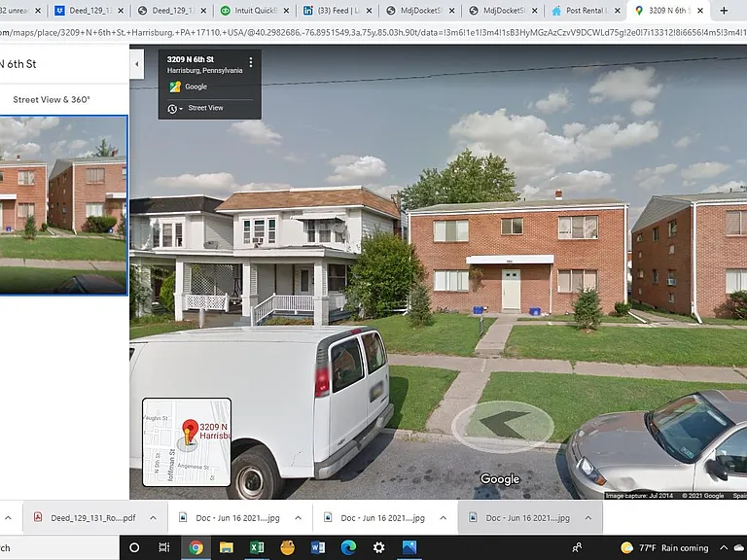The height and width of the screenshot is (560, 747).
Task: Open Word from the taskbar
Action: coord(318,547)
